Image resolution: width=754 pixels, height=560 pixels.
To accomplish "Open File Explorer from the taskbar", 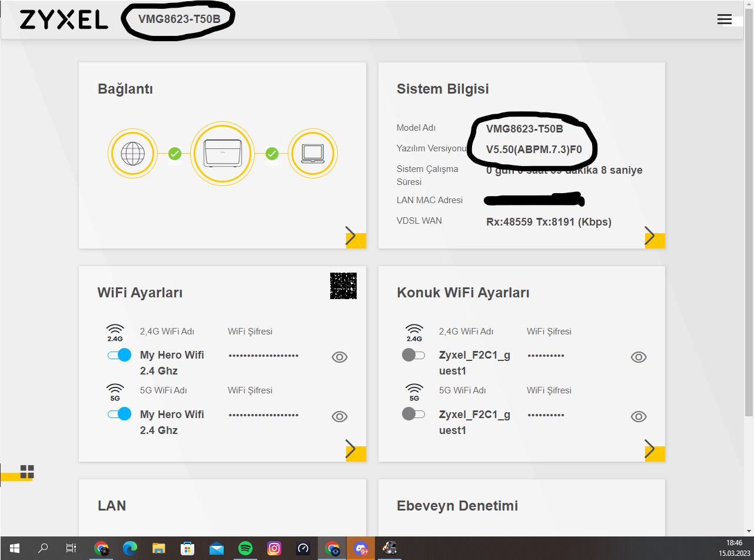I will pyautogui.click(x=159, y=548).
